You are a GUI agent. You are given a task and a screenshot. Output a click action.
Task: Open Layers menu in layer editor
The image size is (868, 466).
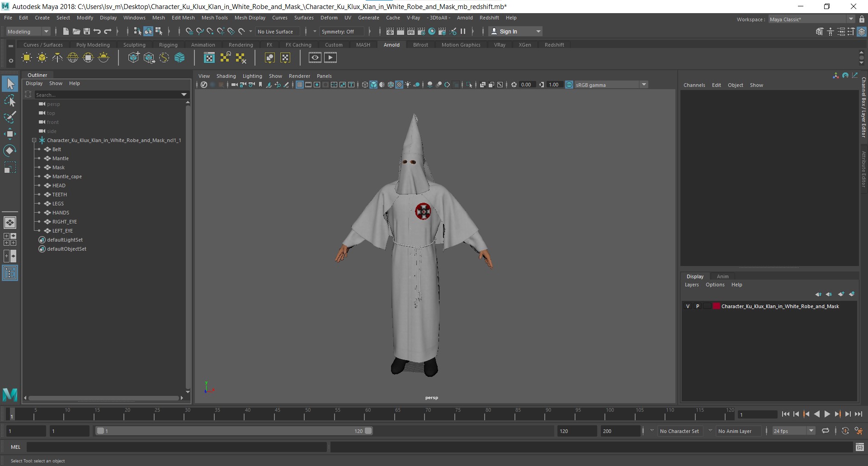coord(691,285)
